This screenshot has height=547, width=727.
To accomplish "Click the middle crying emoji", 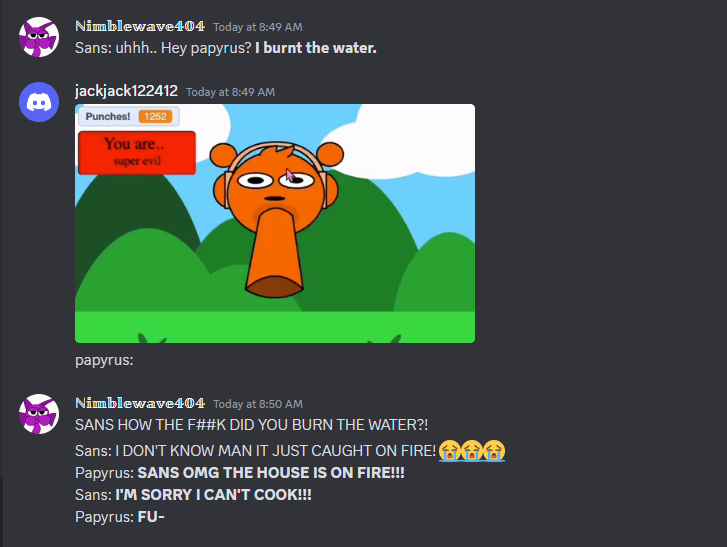I will click(x=472, y=451).
